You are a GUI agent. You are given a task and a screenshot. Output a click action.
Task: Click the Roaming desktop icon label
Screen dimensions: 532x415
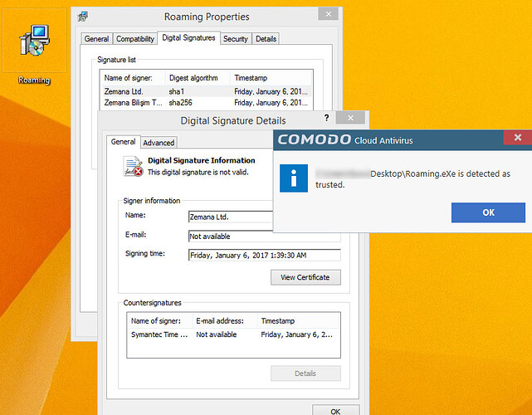(x=34, y=81)
